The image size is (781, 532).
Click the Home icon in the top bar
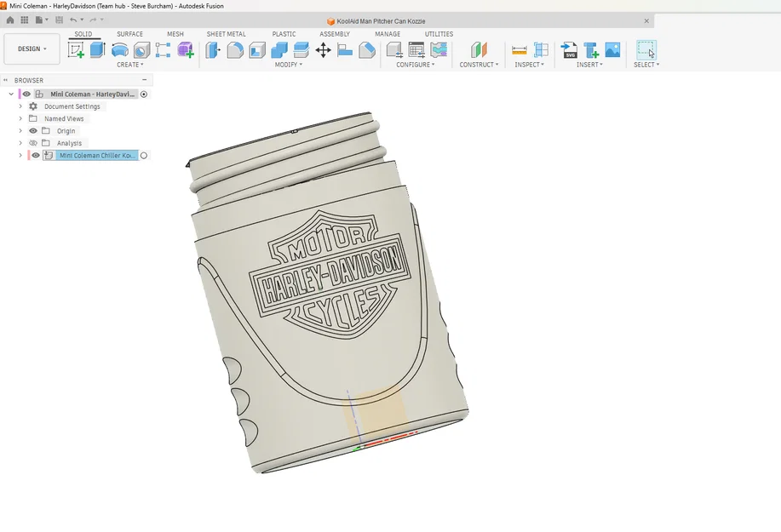[10, 20]
